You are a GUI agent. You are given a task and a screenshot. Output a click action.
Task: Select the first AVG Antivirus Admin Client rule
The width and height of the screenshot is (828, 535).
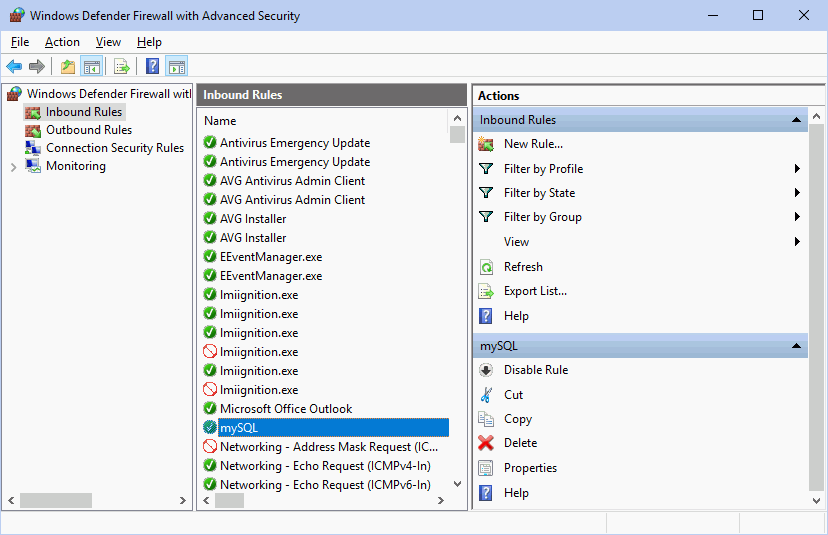(x=292, y=181)
